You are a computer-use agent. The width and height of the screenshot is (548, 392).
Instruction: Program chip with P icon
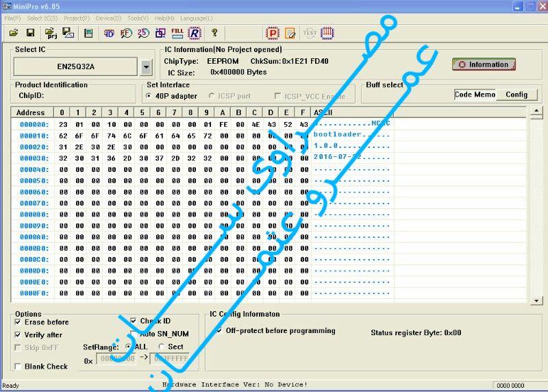272,34
